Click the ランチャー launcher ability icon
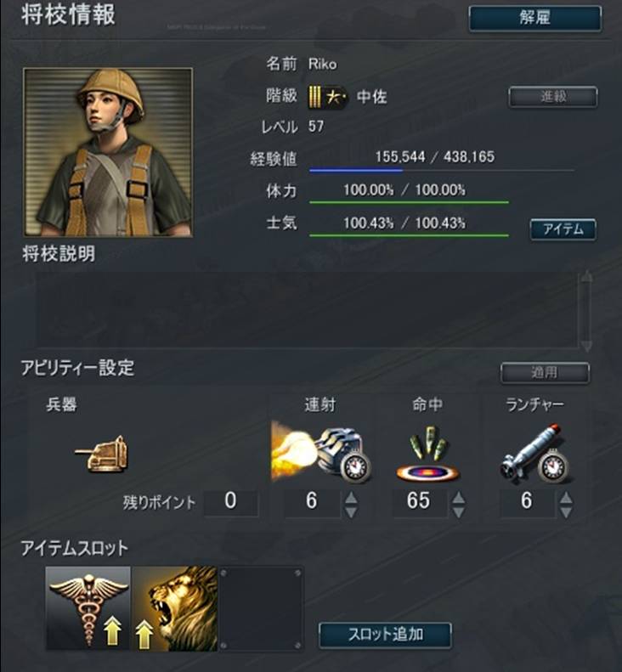The height and width of the screenshot is (672, 622). [x=535, y=454]
